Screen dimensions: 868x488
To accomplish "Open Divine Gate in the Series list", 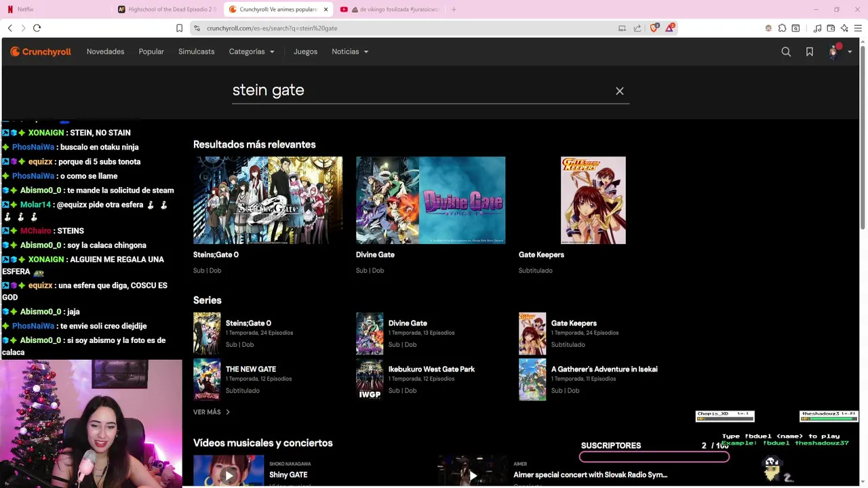I will (408, 323).
